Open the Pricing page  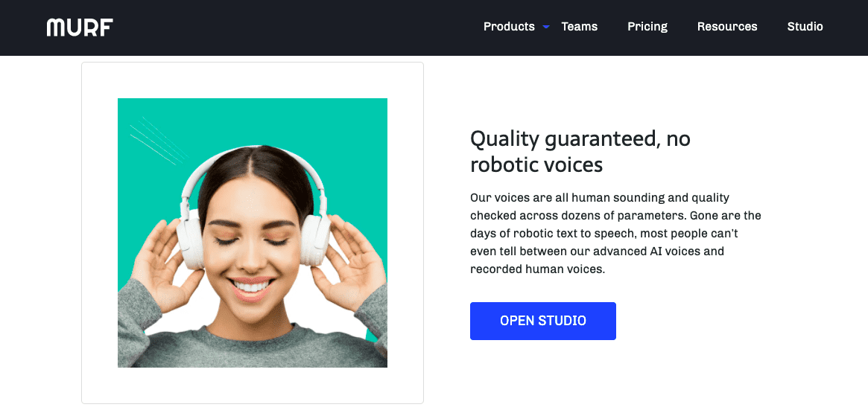click(647, 27)
